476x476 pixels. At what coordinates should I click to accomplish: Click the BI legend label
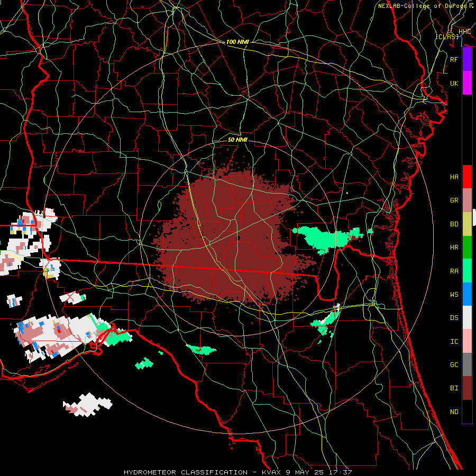tap(454, 388)
